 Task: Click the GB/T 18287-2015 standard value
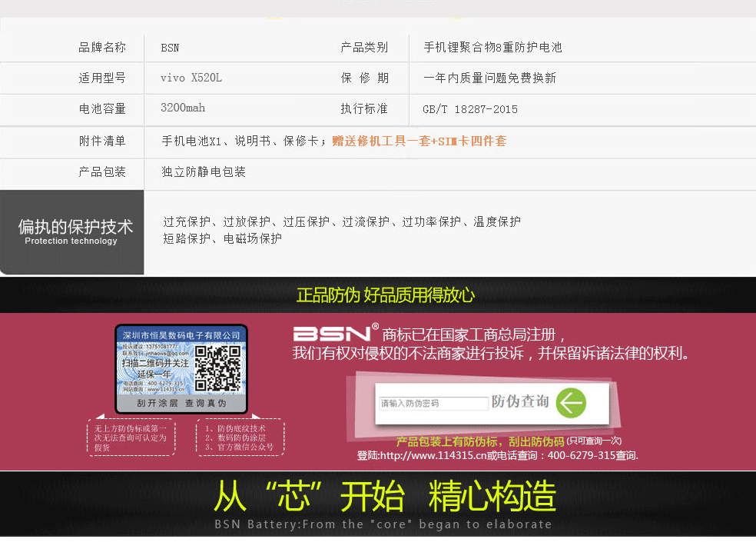click(470, 109)
